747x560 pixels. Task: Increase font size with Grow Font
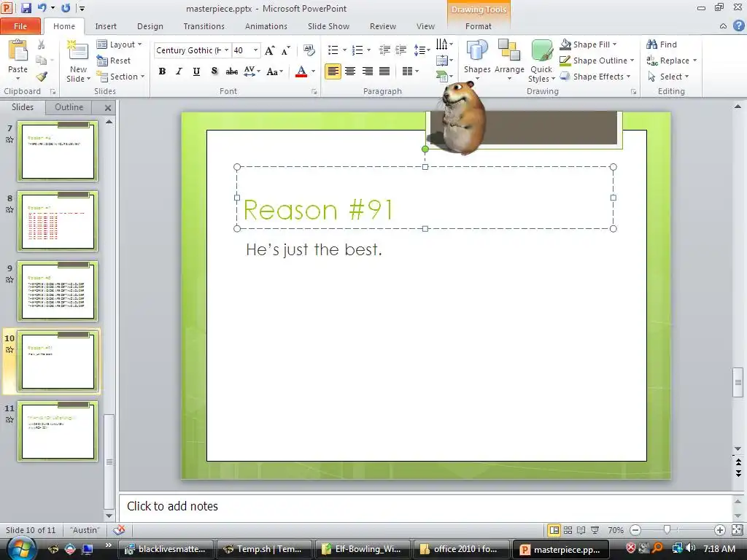pyautogui.click(x=269, y=50)
